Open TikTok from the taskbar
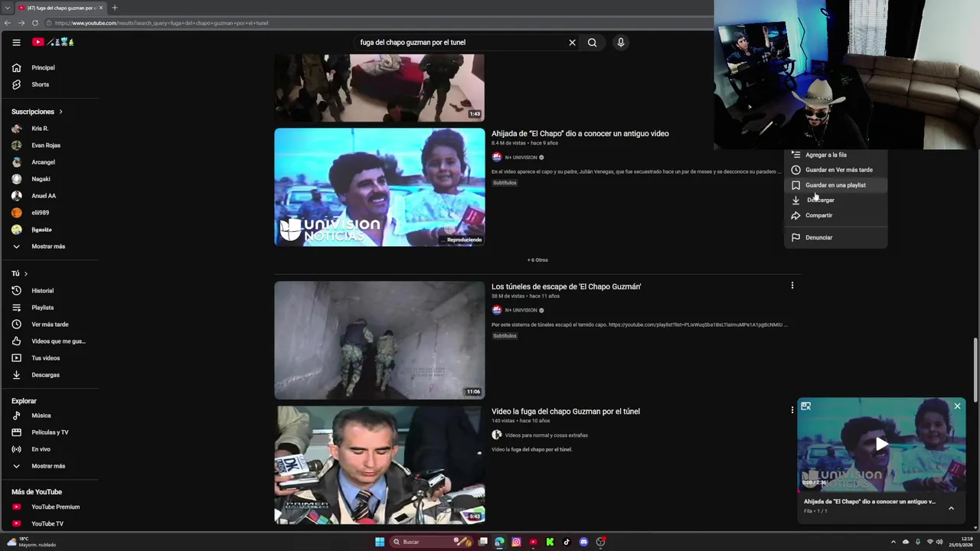This screenshot has width=980, height=551. tap(567, 542)
